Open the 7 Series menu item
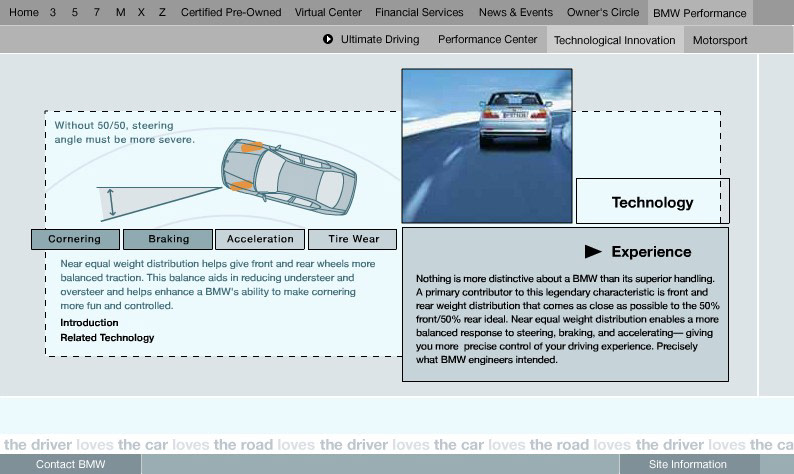794x474 pixels. [x=97, y=12]
